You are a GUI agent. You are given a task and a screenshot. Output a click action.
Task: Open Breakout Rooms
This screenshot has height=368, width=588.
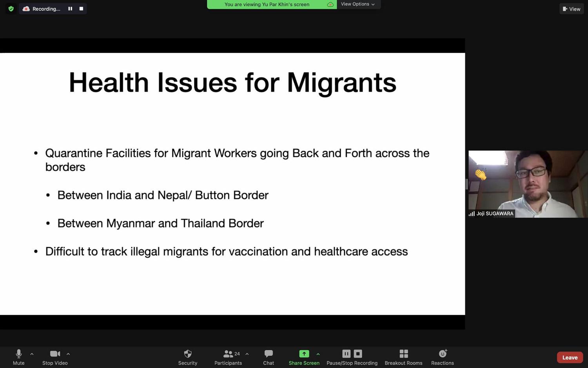coord(403,357)
